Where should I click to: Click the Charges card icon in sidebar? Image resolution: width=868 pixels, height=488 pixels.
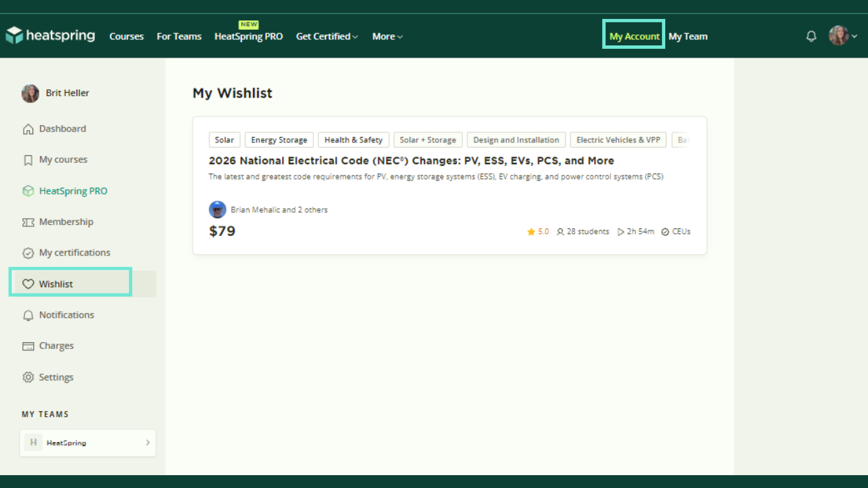pos(28,346)
